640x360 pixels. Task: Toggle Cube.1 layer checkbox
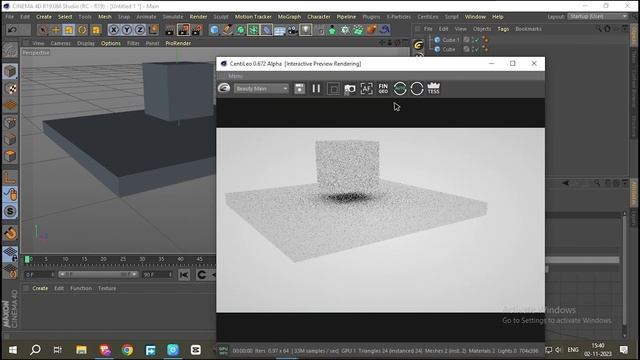point(466,40)
